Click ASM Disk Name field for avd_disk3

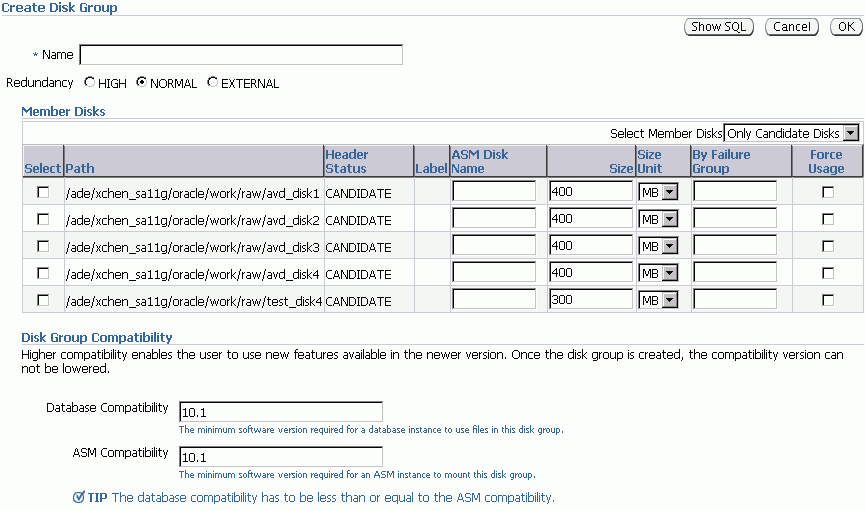coord(494,245)
